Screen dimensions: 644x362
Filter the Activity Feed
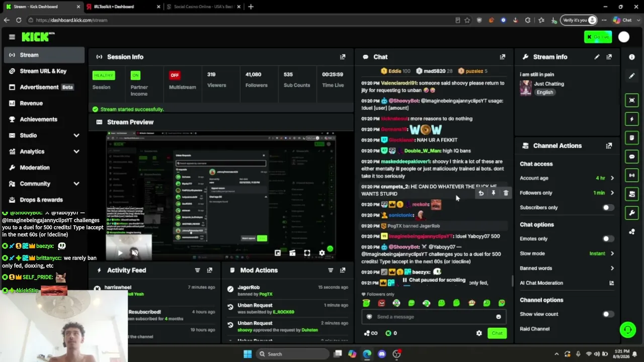click(x=197, y=270)
